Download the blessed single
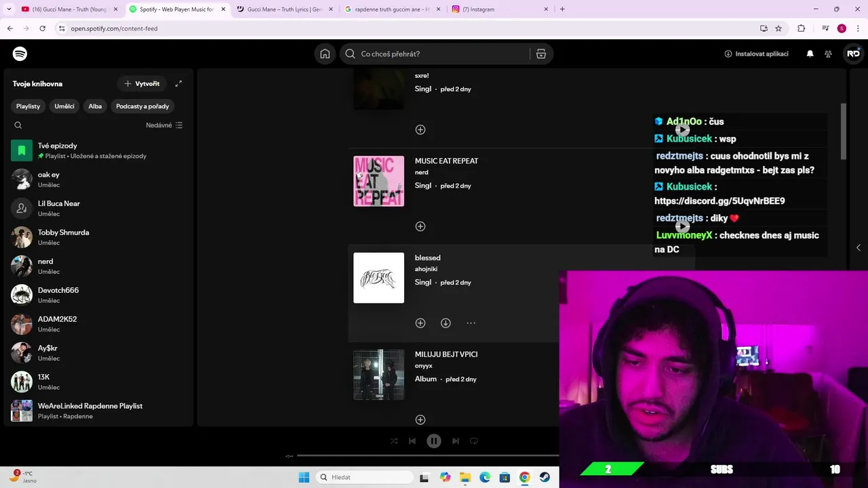Image resolution: width=868 pixels, height=488 pixels. [446, 323]
